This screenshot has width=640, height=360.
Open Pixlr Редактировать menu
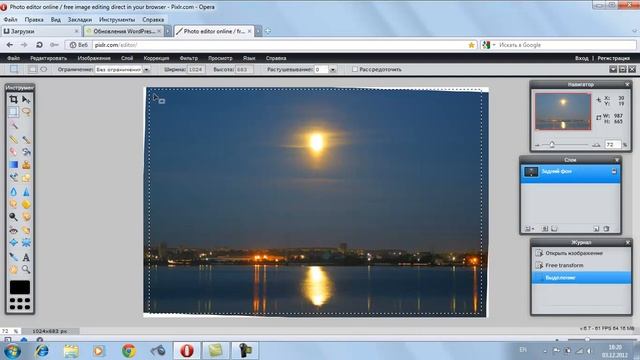pyautogui.click(x=49, y=58)
